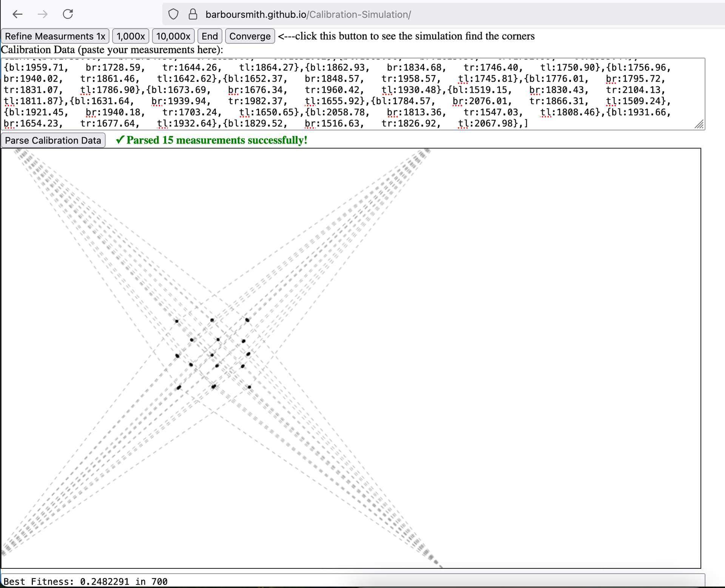Click Parse Calibration Data button

[53, 140]
